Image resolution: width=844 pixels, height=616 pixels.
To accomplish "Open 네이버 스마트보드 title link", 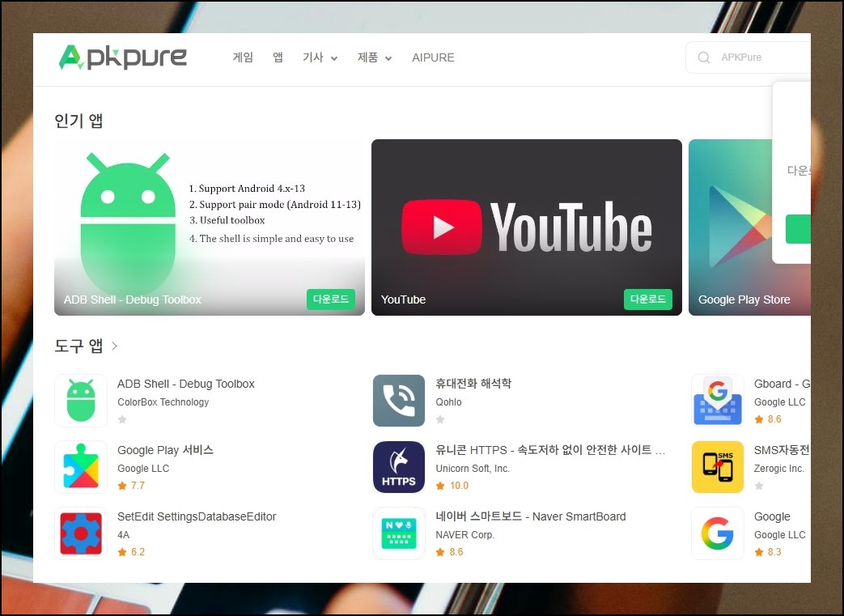I will click(531, 517).
